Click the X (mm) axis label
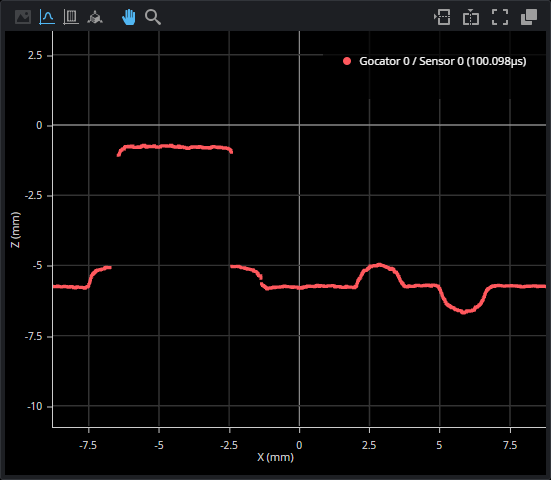The image size is (551, 480). (275, 457)
